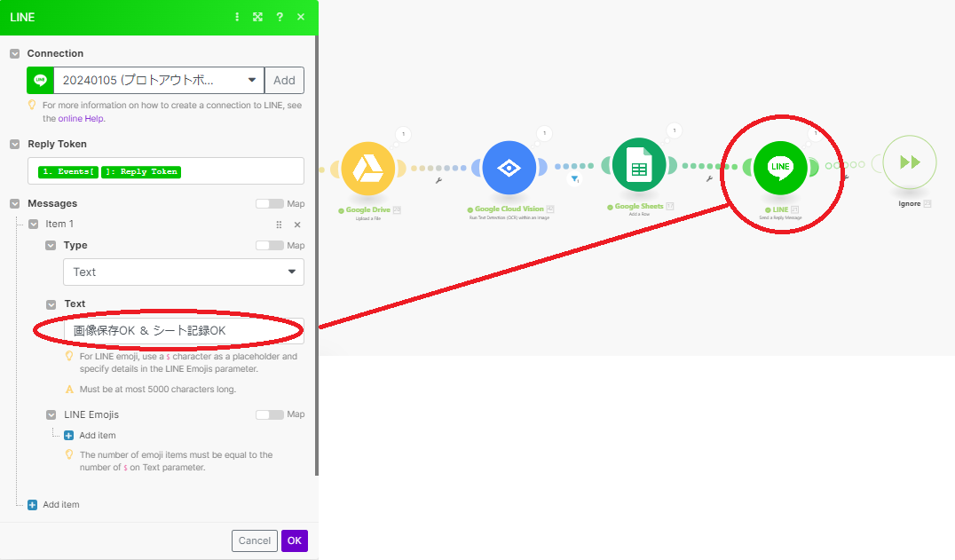955x560 pixels.
Task: Collapse the Connection section
Action: pyautogui.click(x=14, y=53)
